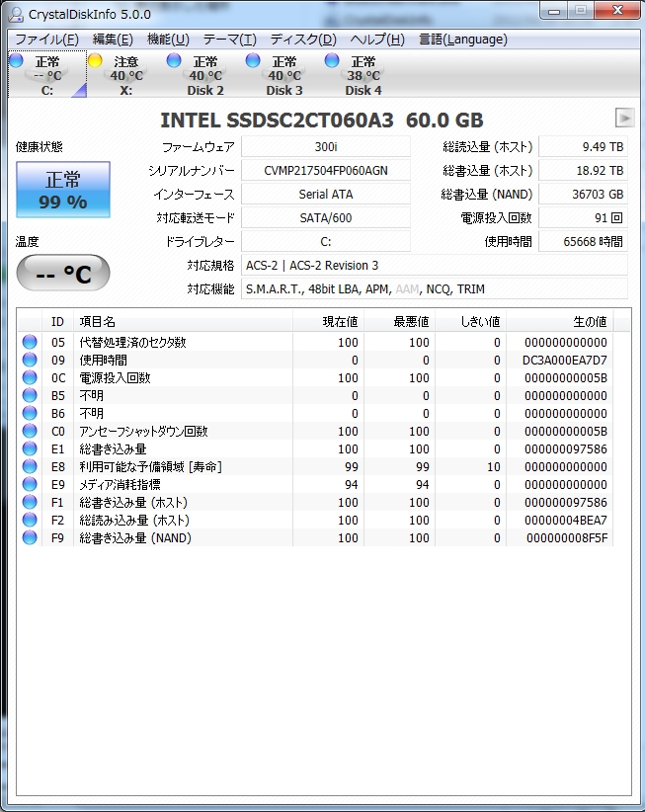Viewport: 645px width, 812px height.
Task: Click raw value 000000008F5F
Action: pos(567,537)
